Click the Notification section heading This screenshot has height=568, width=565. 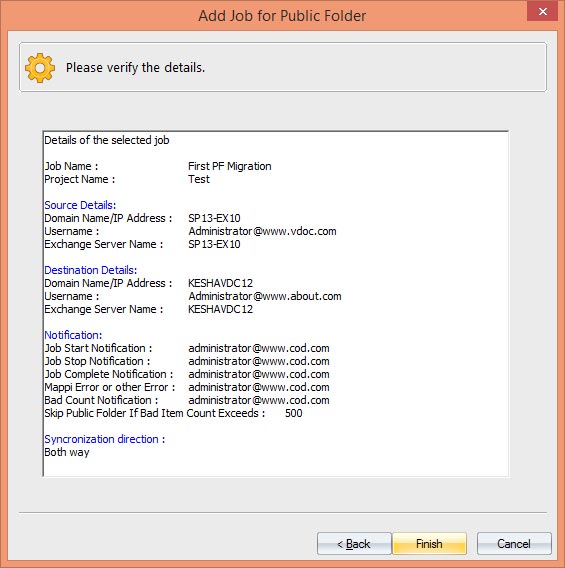tap(73, 335)
